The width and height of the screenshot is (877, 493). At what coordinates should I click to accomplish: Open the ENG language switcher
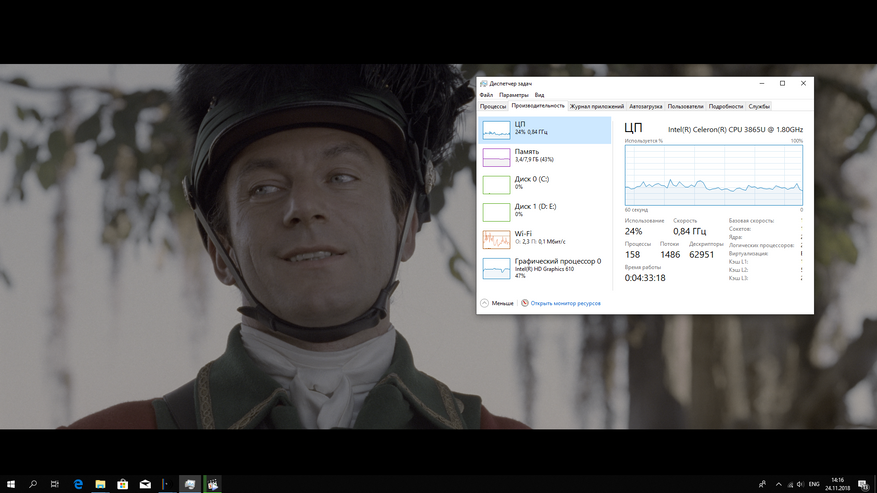(x=812, y=484)
